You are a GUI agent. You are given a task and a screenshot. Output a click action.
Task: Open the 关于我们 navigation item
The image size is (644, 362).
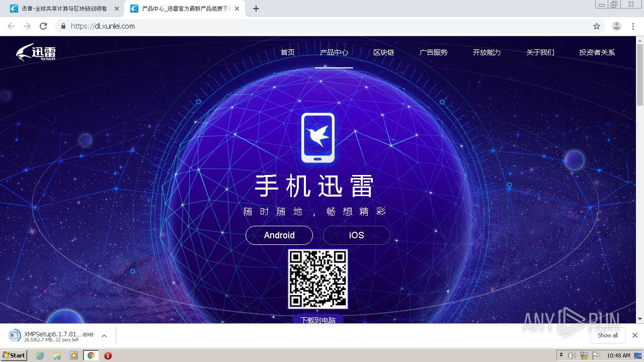click(540, 52)
